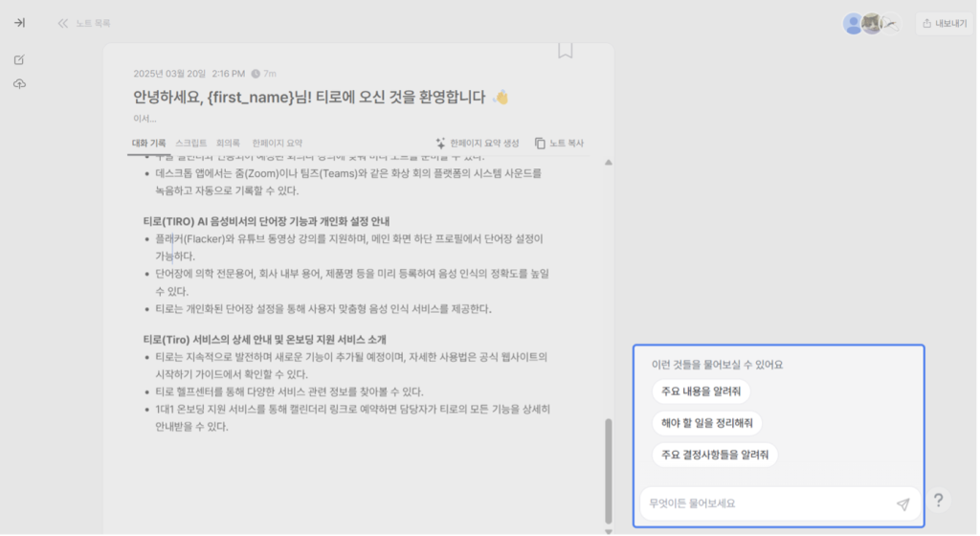The image size is (980, 536).
Task: Click 한페이지 요약 생성 sparkle button
Action: click(x=477, y=143)
